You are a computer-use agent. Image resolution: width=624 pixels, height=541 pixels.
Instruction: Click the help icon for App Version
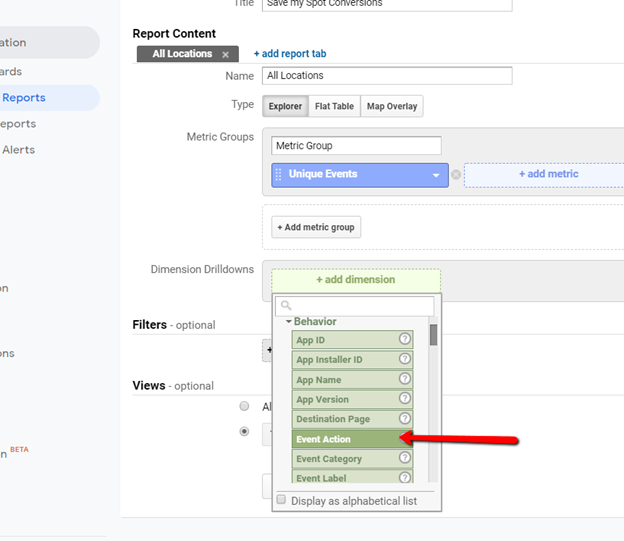point(405,398)
